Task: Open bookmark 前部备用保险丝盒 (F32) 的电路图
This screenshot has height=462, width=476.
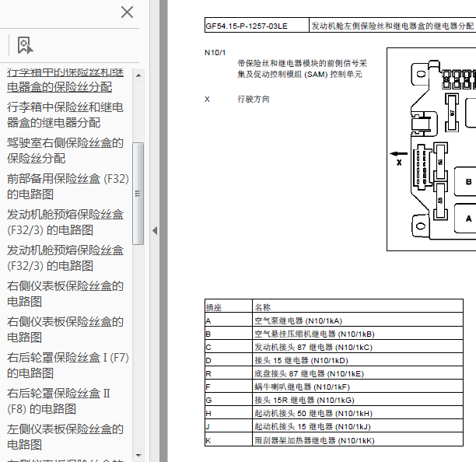Action: (x=68, y=187)
